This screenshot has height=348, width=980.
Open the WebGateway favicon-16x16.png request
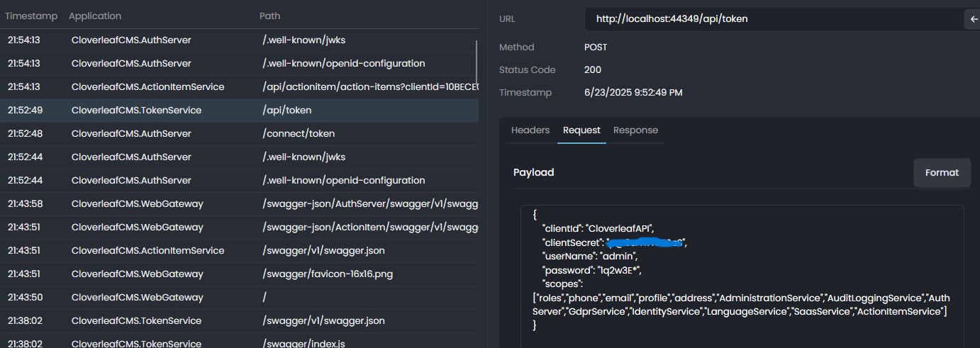239,274
